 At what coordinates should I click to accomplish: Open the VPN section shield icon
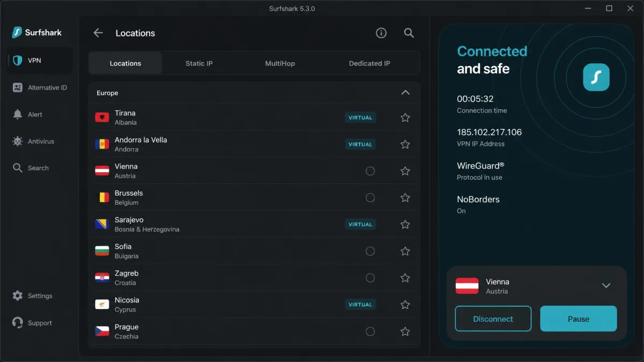(x=18, y=61)
